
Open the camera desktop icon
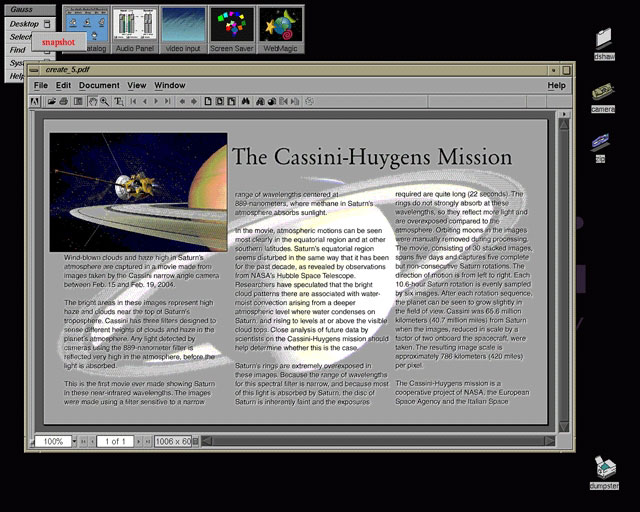pos(603,97)
